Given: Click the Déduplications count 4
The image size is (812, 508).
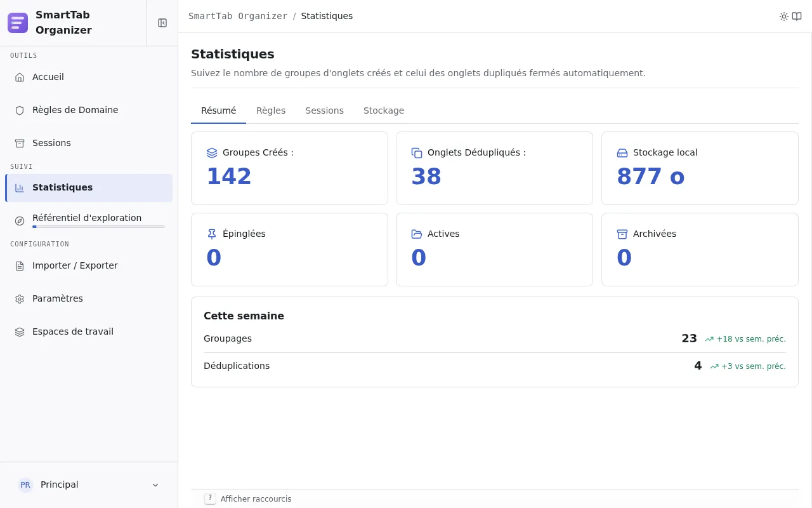Looking at the screenshot, I should pyautogui.click(x=698, y=366).
